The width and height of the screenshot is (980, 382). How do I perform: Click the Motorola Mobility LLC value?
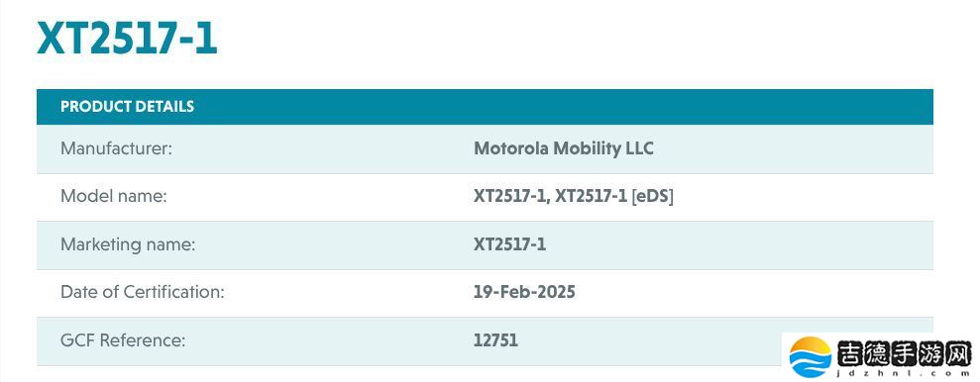coord(563,148)
